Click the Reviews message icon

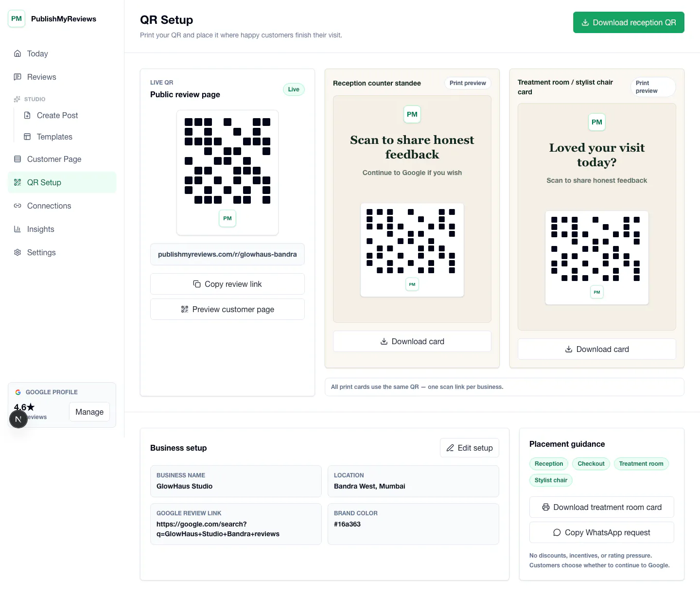click(x=17, y=77)
